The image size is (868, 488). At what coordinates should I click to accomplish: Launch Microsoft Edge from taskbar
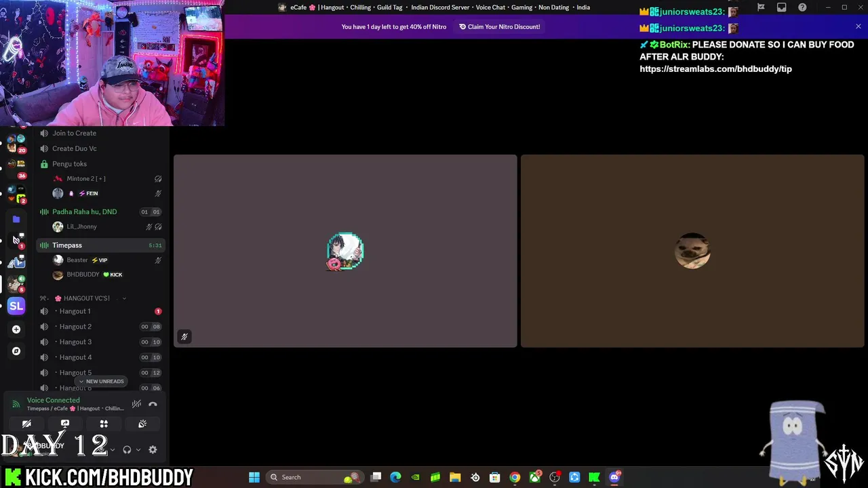396,477
